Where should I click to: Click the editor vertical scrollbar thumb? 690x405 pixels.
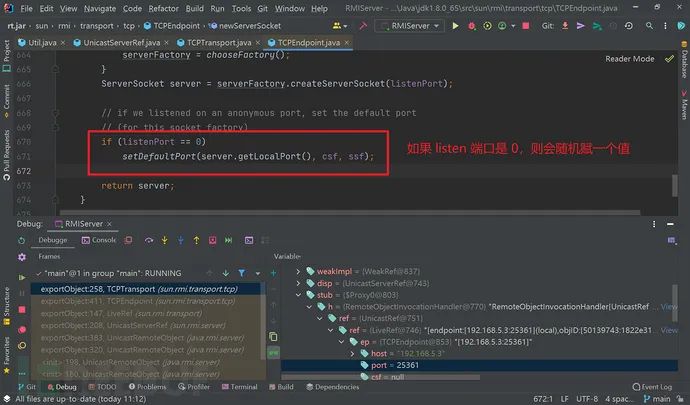click(x=675, y=186)
